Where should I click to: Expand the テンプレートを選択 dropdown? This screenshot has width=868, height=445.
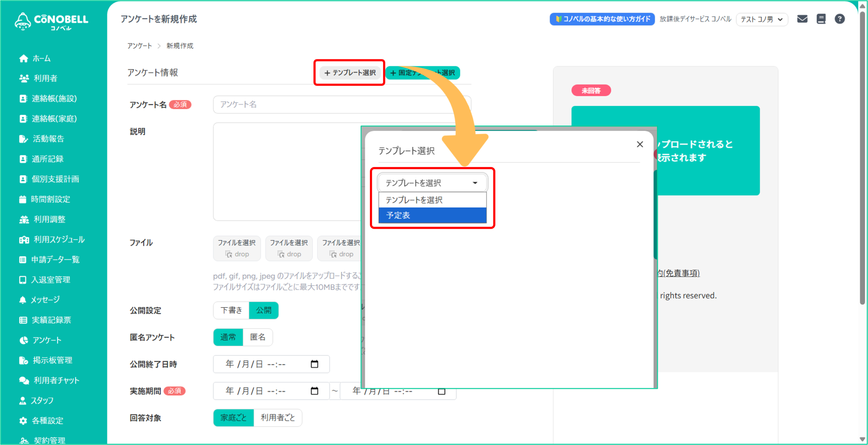(x=432, y=183)
